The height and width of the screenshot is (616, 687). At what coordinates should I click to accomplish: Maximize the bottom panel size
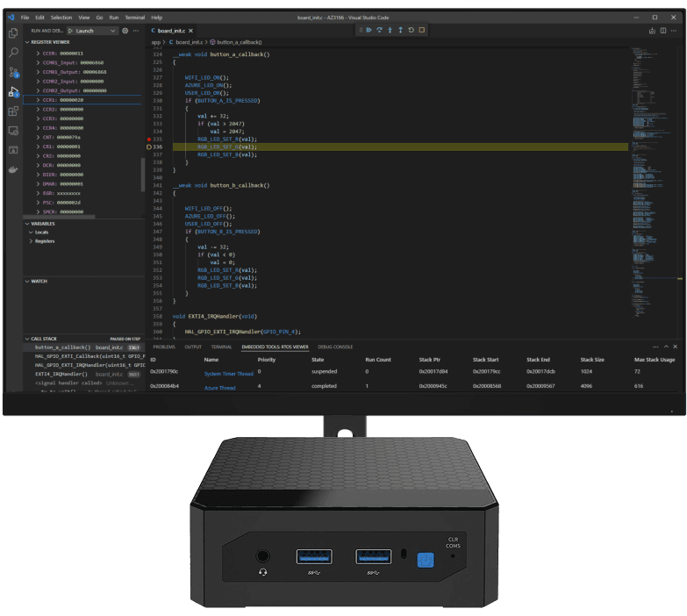coord(664,347)
